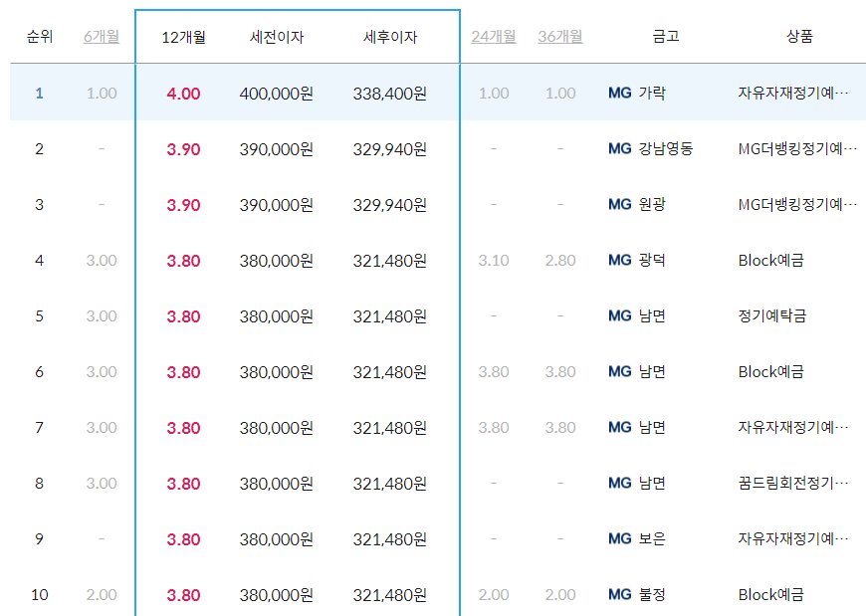Viewport: 866px width, 616px height.
Task: Click MG 남면 in rank 5 row
Action: (x=637, y=315)
